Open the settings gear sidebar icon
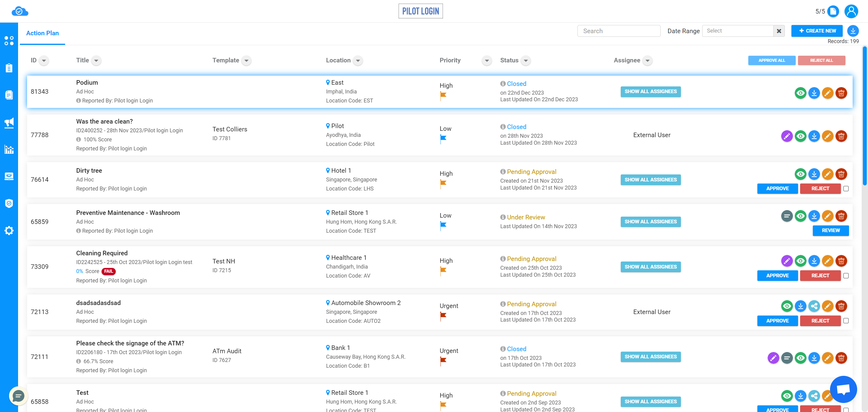The height and width of the screenshot is (412, 868). click(x=9, y=231)
